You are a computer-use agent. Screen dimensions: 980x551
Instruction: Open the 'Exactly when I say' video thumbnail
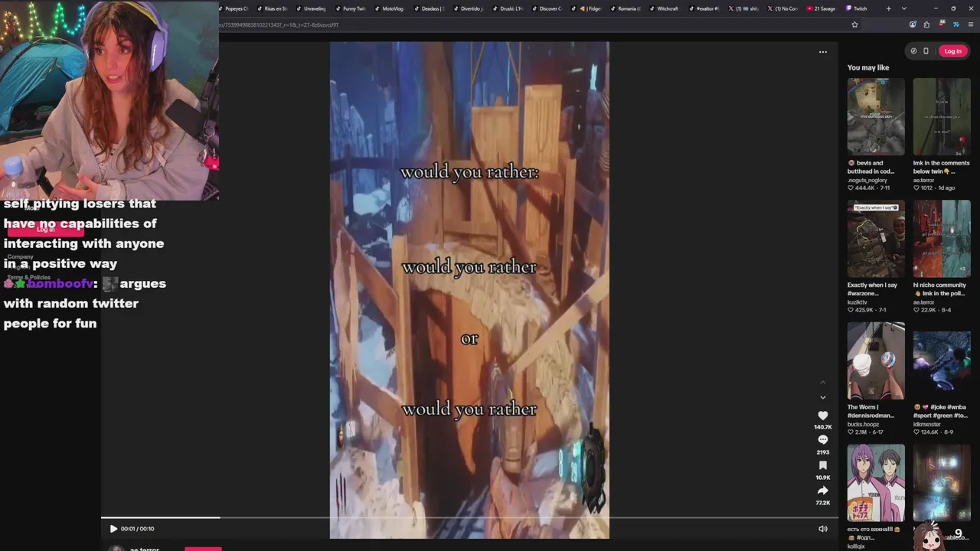point(876,240)
